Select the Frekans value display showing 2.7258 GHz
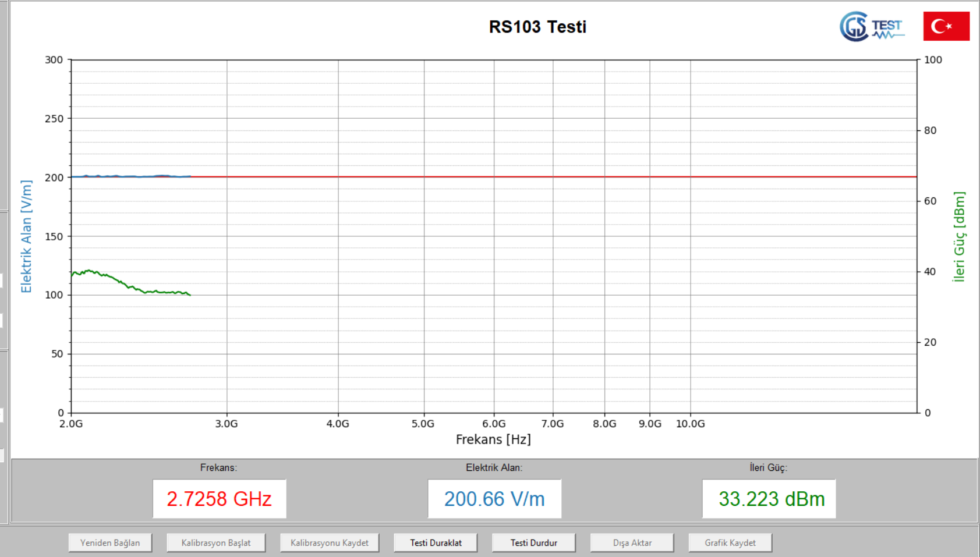Screen dimensions: 980x557 [x=219, y=498]
